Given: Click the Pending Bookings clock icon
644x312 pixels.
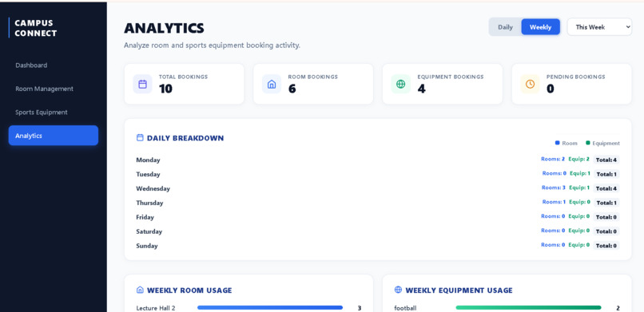Looking at the screenshot, I should tap(530, 84).
